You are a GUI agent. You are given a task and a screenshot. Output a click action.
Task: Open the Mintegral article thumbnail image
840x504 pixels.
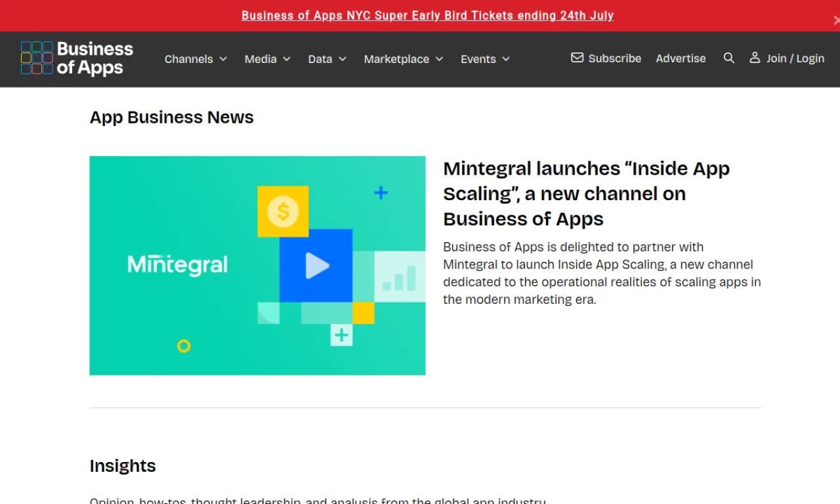(257, 266)
